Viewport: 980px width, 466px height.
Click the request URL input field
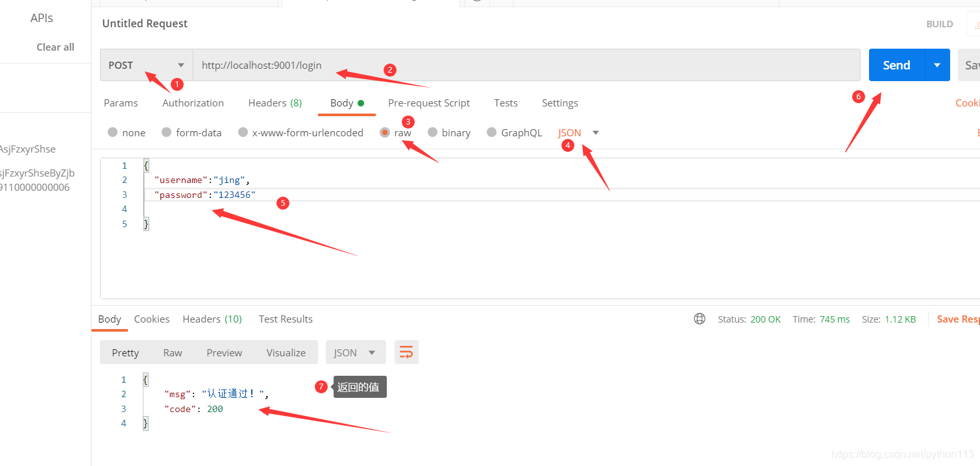(526, 65)
